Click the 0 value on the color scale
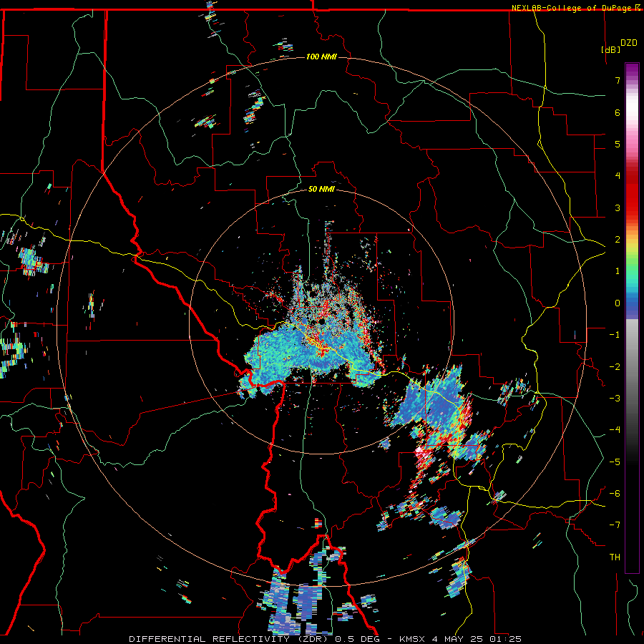 [618, 303]
